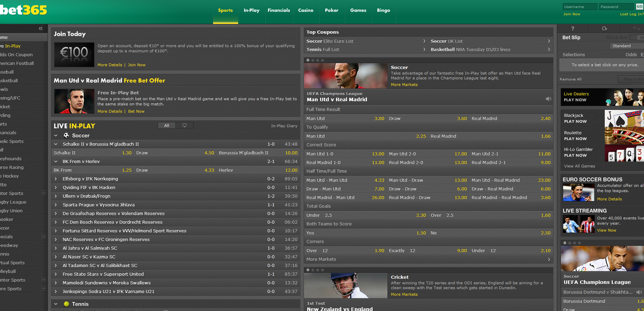644x311 pixels.
Task: Click the bet365 logo
Action: pos(24,10)
